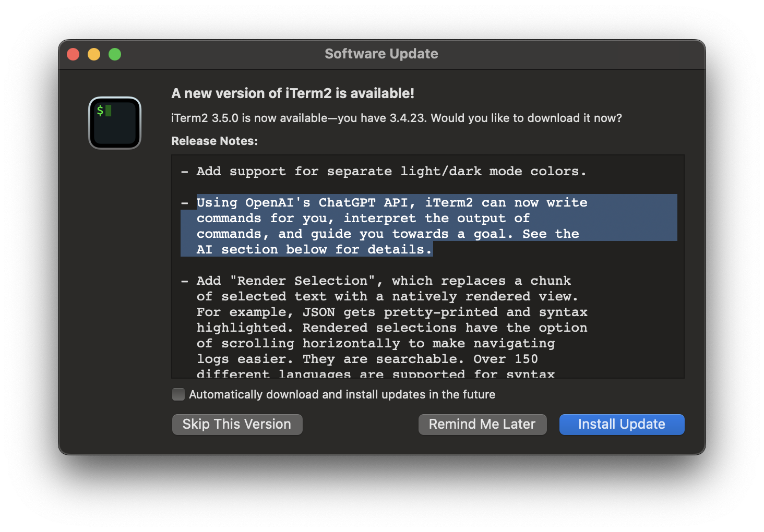Click the cut-off "different languages are supported" line

click(x=375, y=373)
